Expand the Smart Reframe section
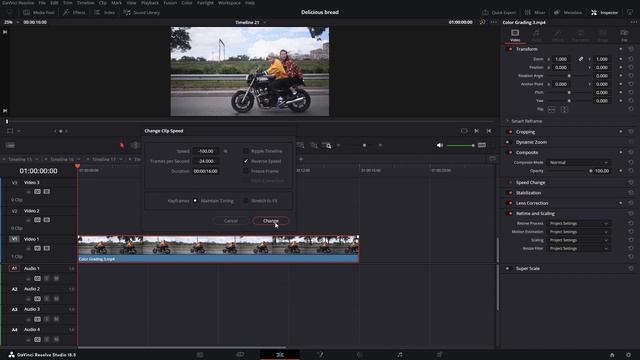640x360 pixels. (x=526, y=121)
